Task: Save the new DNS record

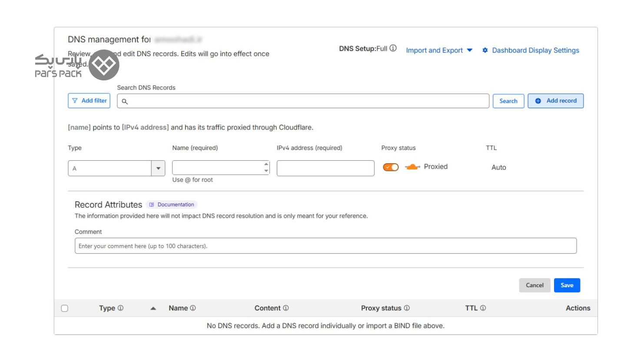Action: [x=567, y=285]
